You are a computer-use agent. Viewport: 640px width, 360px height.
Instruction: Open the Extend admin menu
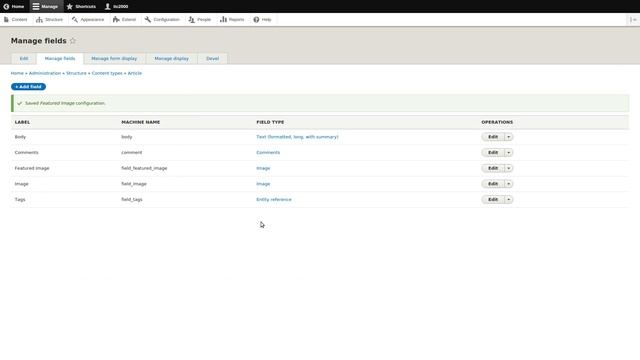pyautogui.click(x=124, y=20)
